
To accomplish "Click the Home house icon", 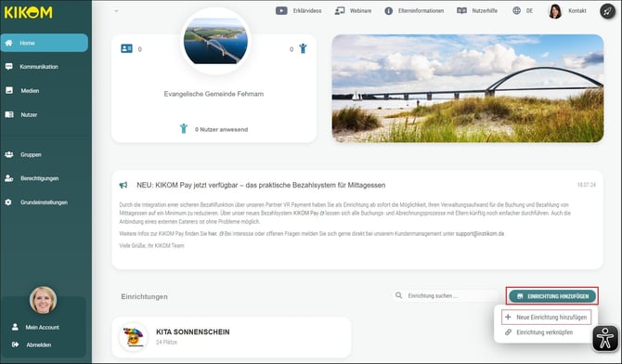I will pos(8,43).
